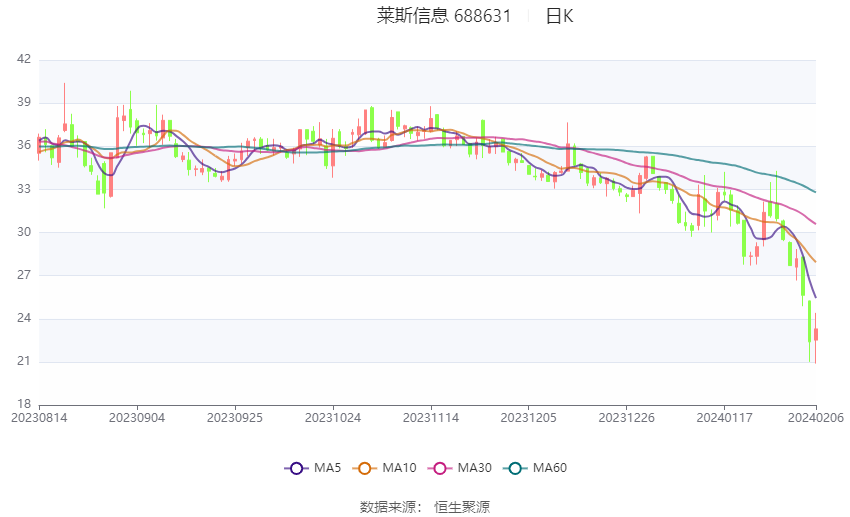Select the 20240117 date axis label
Viewport: 850px width, 517px height.
pyautogui.click(x=724, y=418)
